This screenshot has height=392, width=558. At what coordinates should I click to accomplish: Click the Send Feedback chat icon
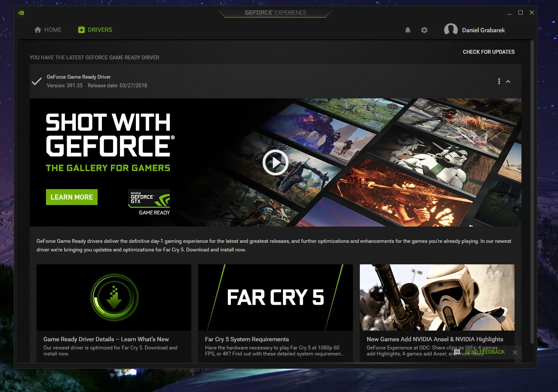pyautogui.click(x=457, y=352)
